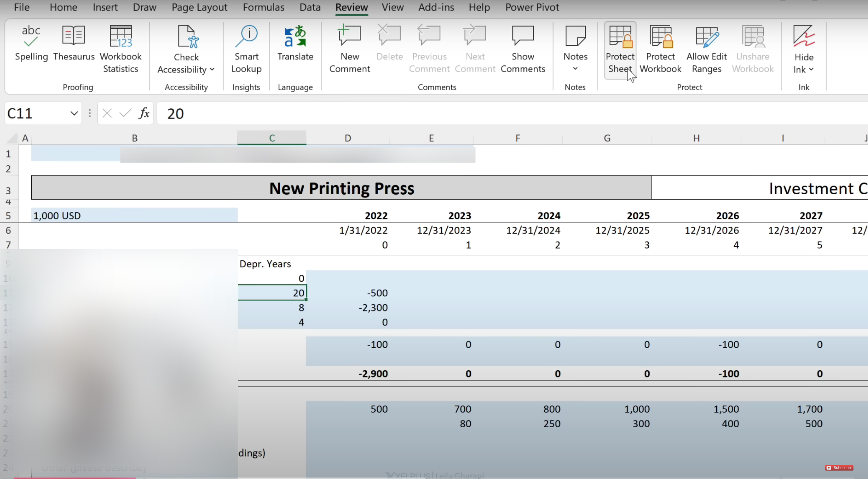Click the Spelling check icon

click(31, 36)
